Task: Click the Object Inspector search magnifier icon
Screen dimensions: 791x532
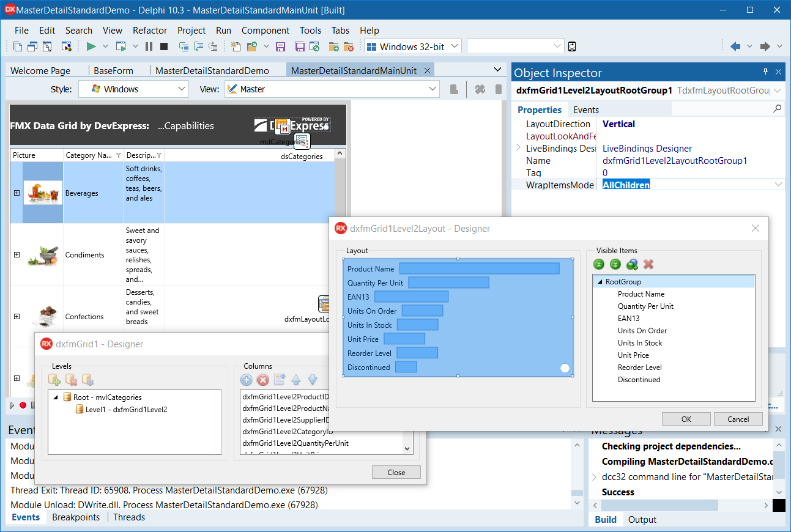Action: coord(777,109)
